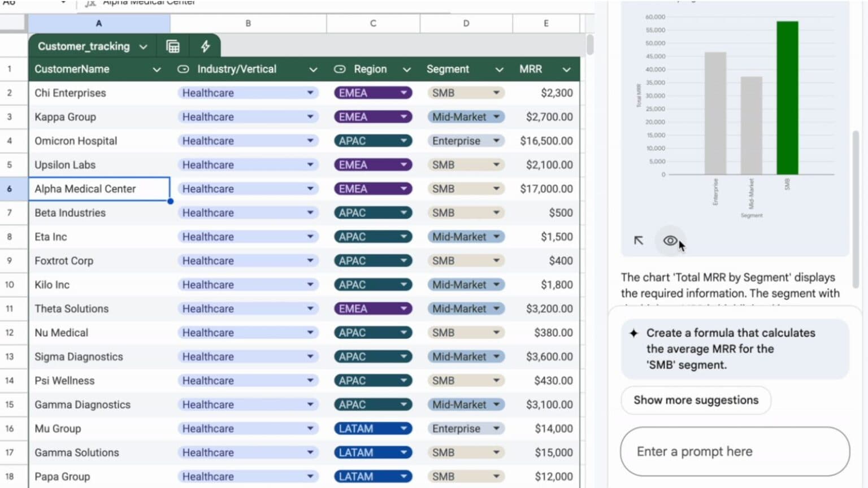Click the table calculation icon beside Customer_tracking
The image size is (868, 488).
click(172, 46)
